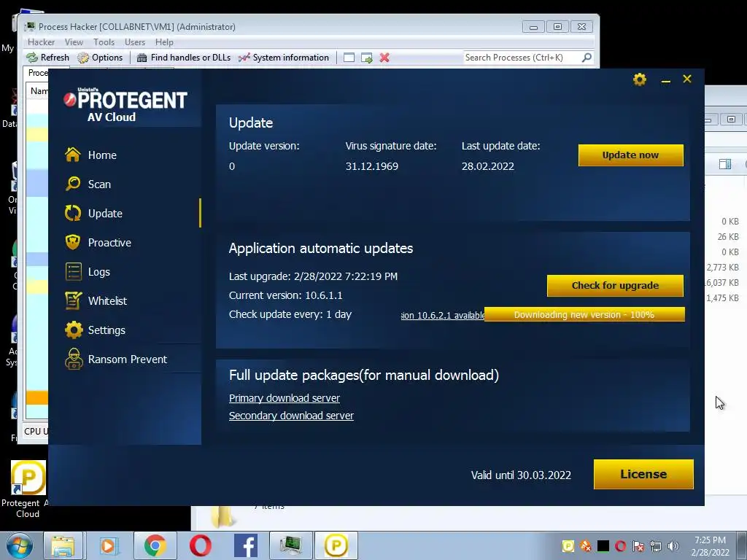Viewport: 747px width, 560px height.
Task: Click the red X terminate icon in Process Hacker
Action: tap(384, 58)
